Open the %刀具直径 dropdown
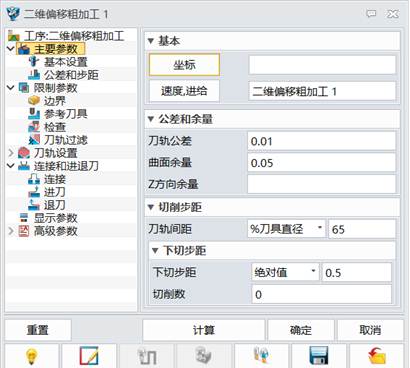 286,229
